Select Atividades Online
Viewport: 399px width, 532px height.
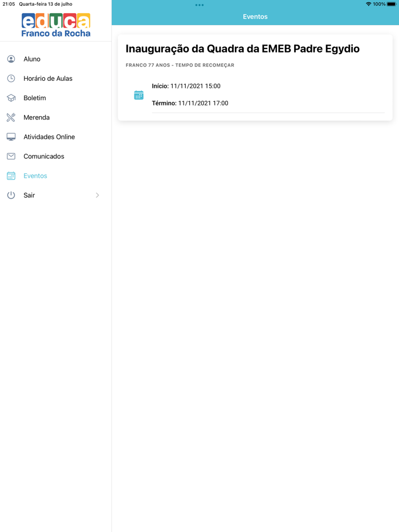(56, 137)
